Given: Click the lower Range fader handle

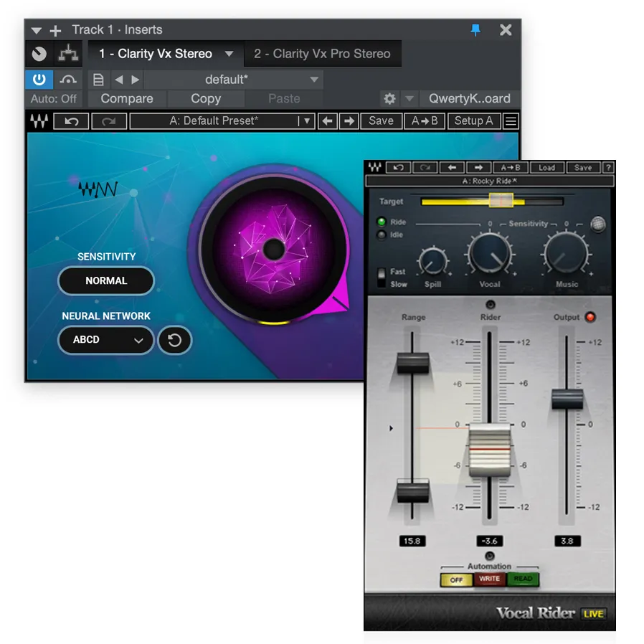Looking at the screenshot, I should (413, 490).
